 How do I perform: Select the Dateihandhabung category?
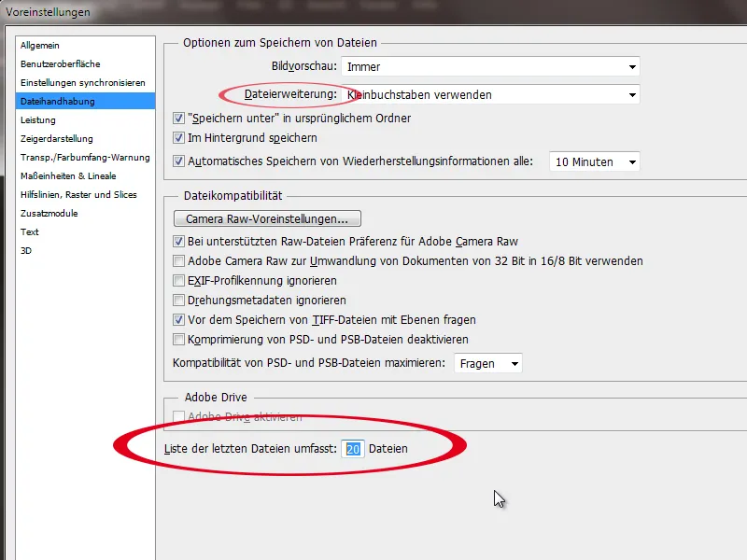[x=85, y=101]
